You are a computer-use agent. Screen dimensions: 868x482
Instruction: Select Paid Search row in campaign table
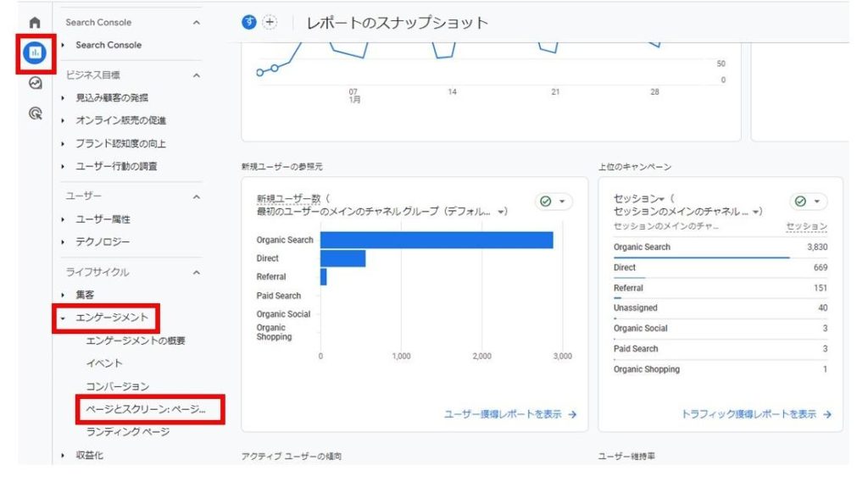[721, 349]
